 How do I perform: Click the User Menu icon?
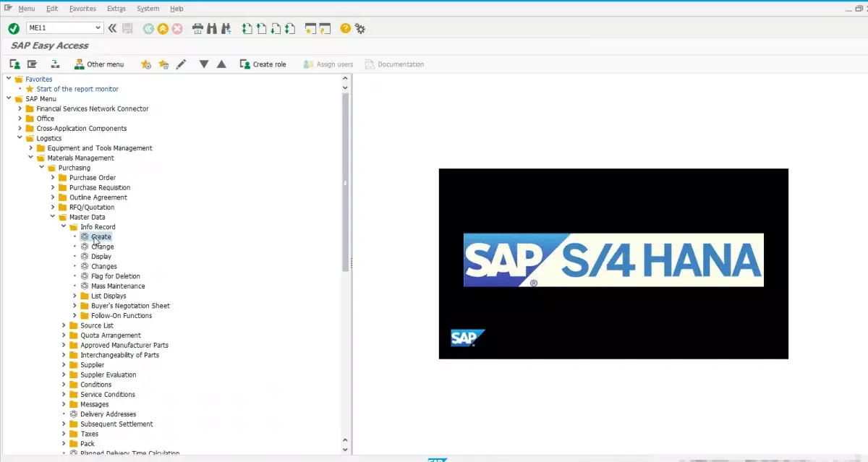(14, 64)
